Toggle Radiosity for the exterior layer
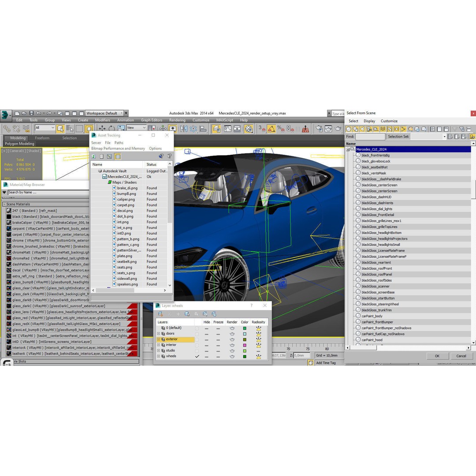 [259, 339]
